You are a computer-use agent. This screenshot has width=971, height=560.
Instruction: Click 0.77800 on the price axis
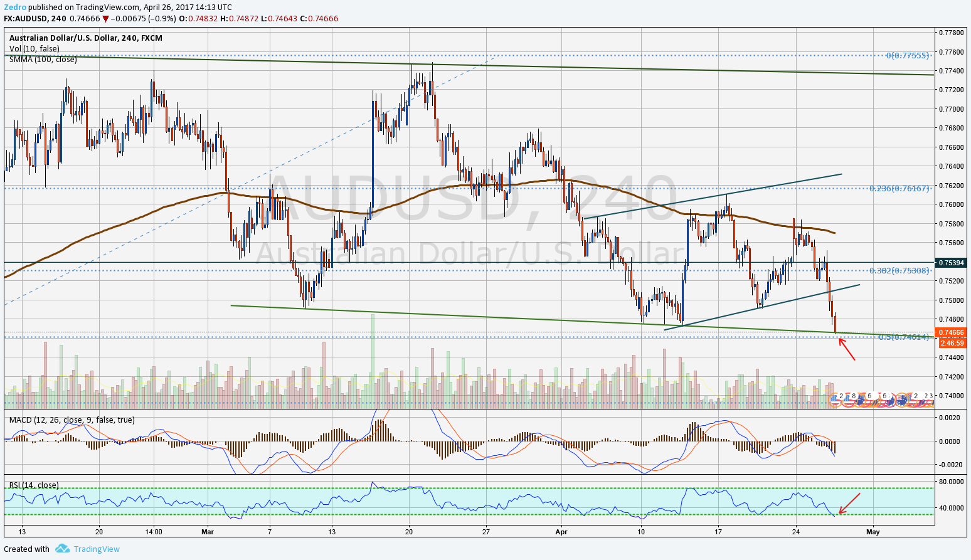tap(951, 32)
